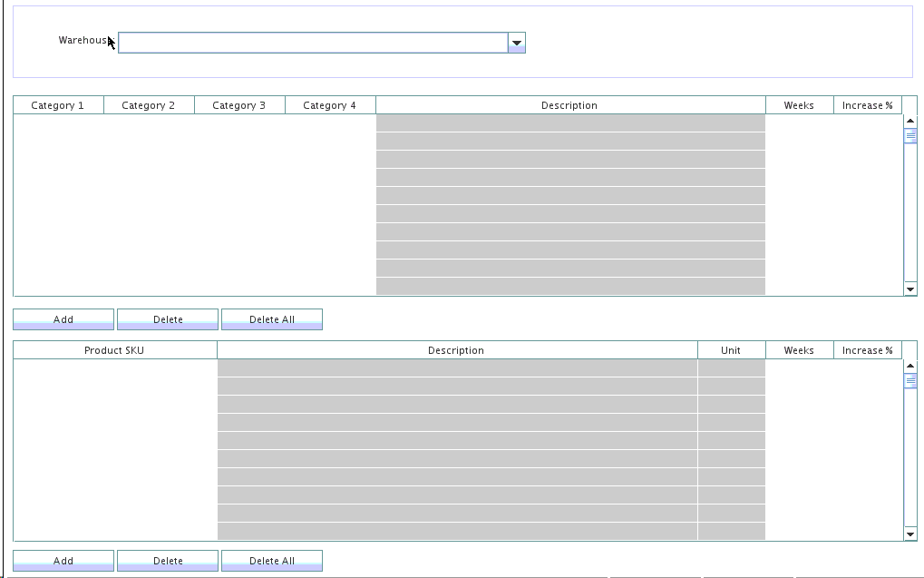The height and width of the screenshot is (578, 924).
Task: Click Delete All below the Product SKU table
Action: point(272,561)
